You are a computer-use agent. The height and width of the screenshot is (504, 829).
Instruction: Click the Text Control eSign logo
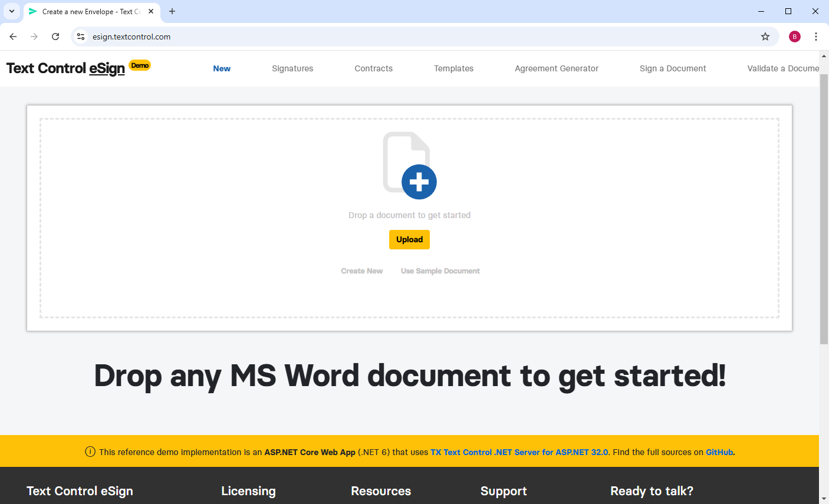pyautogui.click(x=65, y=68)
